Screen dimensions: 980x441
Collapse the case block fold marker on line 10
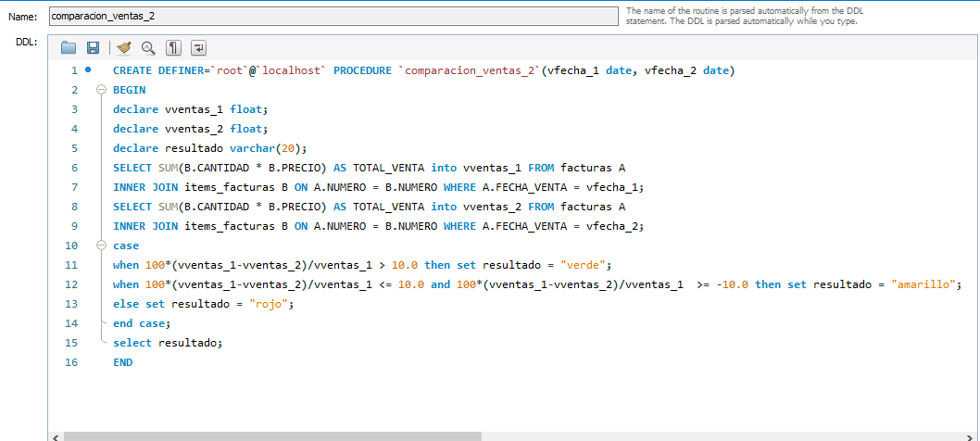tap(101, 246)
